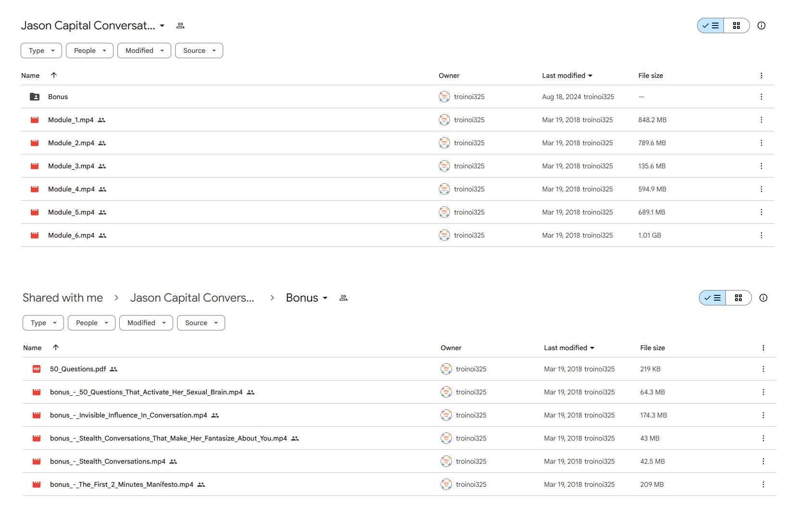Select bonus_-_Invisible_Influence_In_Conversation.mp4 file name
Image resolution: width=812 pixels, height=532 pixels.
pos(128,415)
